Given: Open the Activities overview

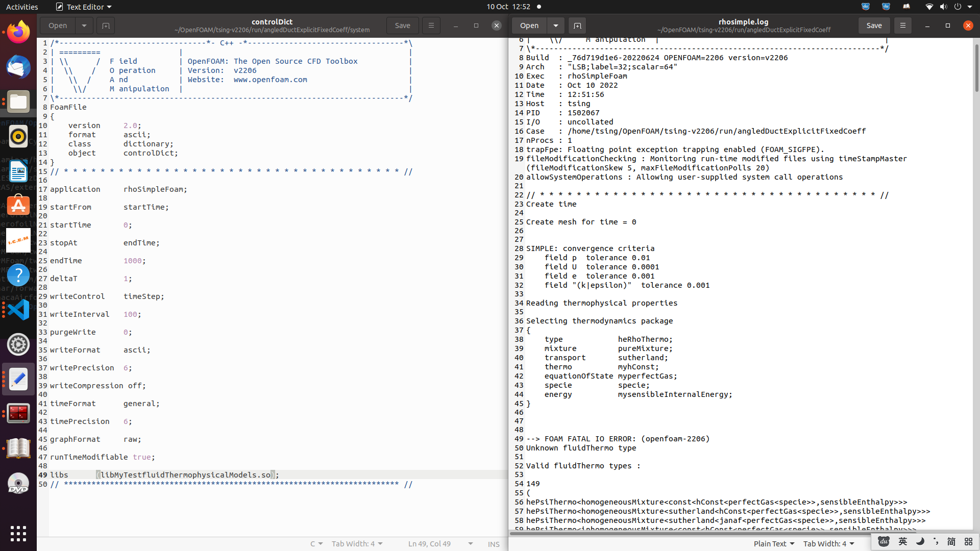Looking at the screenshot, I should (22, 7).
